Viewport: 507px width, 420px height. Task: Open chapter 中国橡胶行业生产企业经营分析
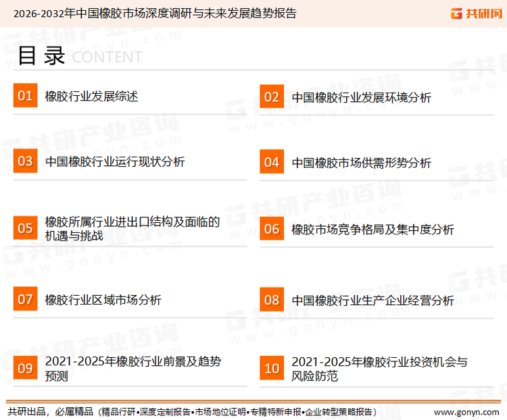[x=372, y=300]
